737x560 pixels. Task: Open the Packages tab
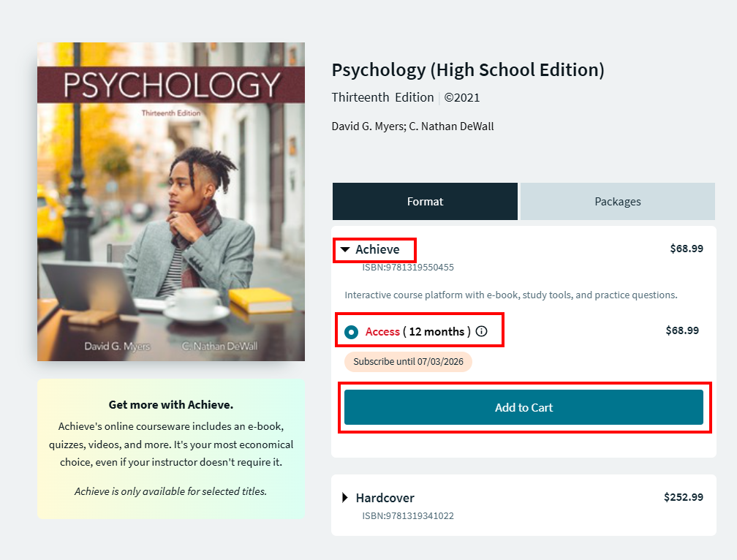[617, 202]
